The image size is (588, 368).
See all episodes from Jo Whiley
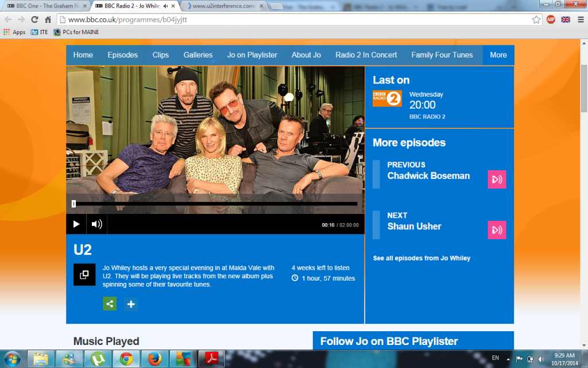[x=421, y=258]
